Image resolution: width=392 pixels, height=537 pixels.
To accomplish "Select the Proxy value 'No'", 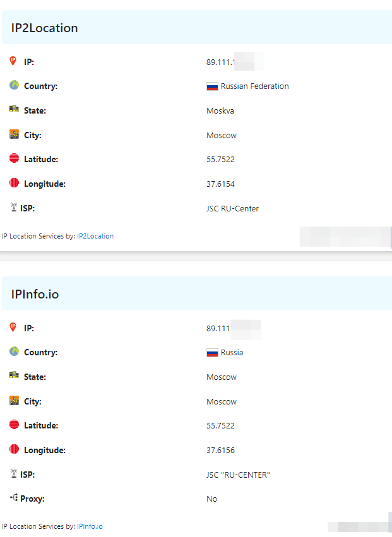I will coord(211,499).
